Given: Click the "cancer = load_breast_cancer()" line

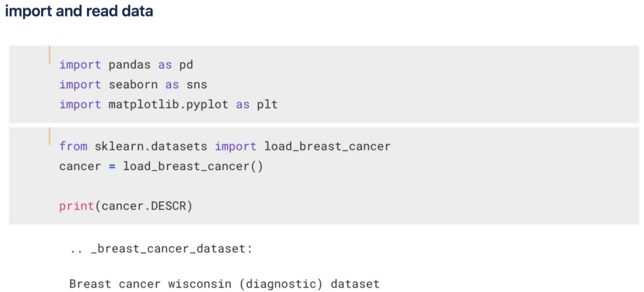Looking at the screenshot, I should (161, 167).
